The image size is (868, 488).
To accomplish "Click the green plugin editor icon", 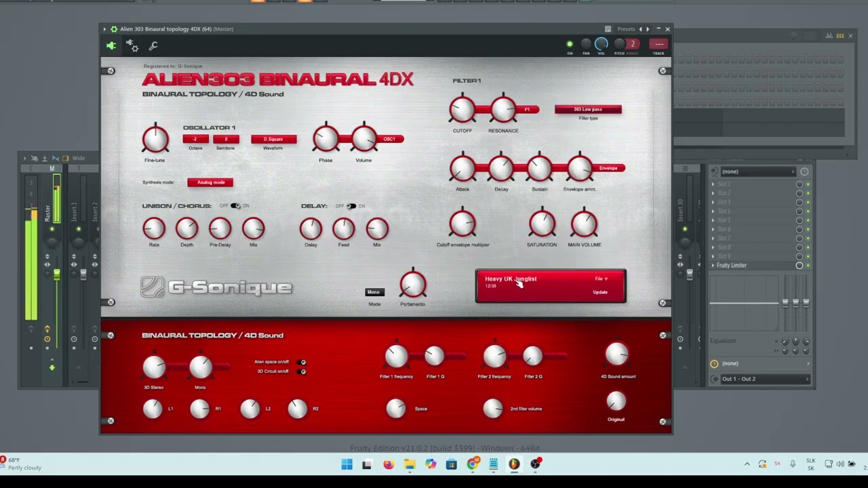I will 111,45.
